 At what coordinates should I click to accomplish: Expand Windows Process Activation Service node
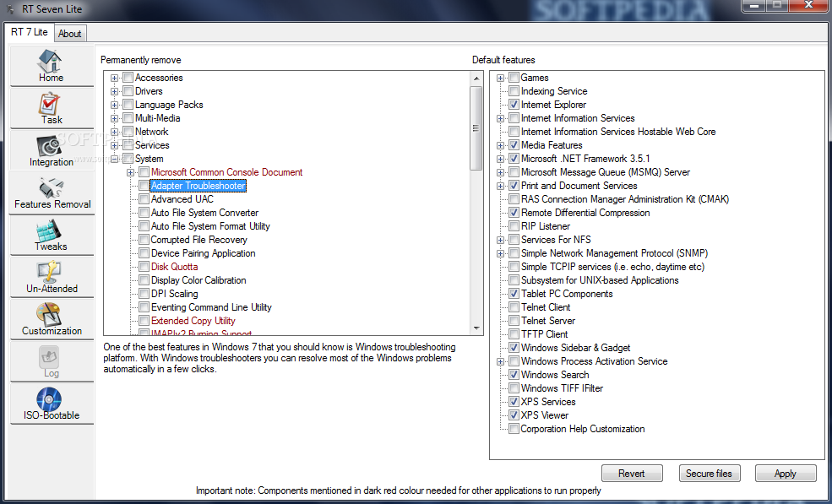(x=500, y=362)
